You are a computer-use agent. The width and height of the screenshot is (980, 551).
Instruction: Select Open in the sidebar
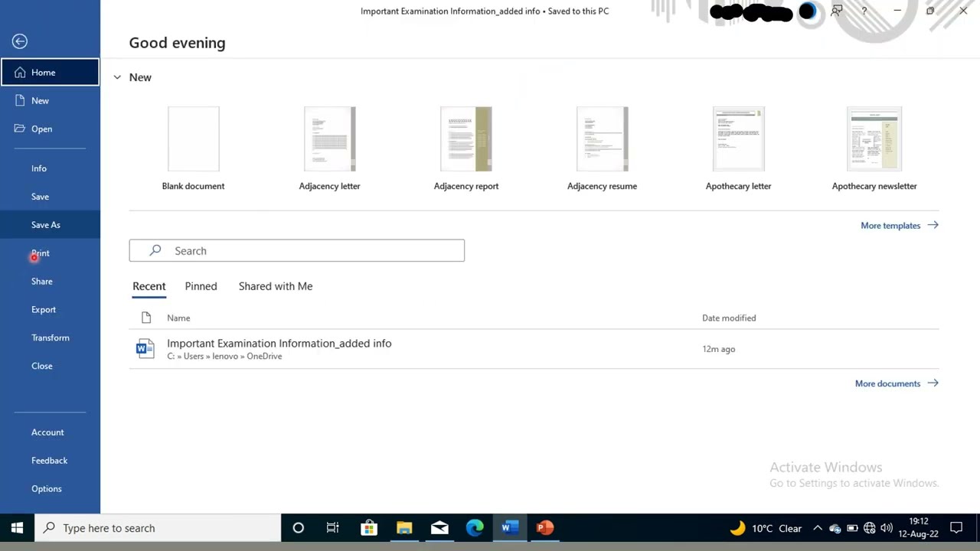(50, 129)
